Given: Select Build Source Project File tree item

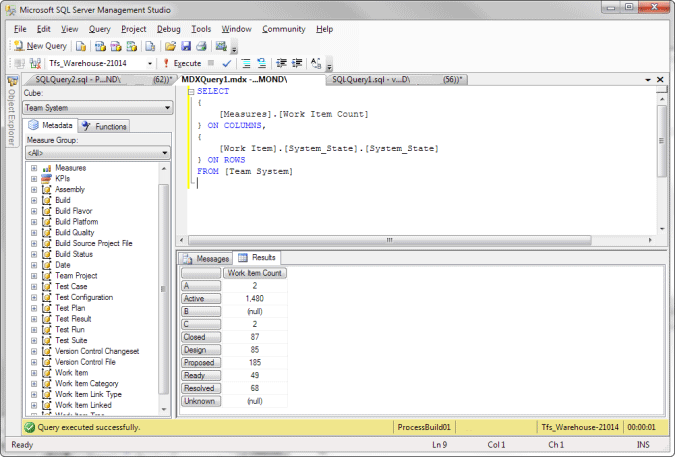Looking at the screenshot, I should pos(93,243).
